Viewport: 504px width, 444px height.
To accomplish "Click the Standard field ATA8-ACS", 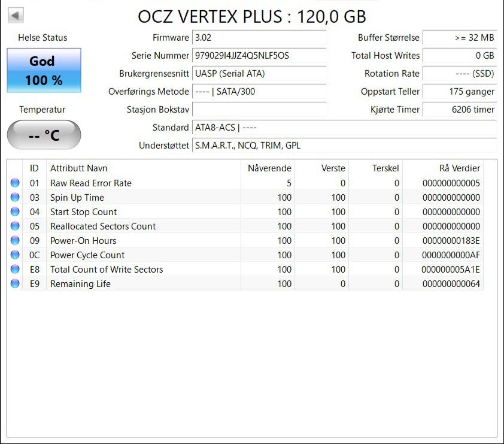I will 345,128.
